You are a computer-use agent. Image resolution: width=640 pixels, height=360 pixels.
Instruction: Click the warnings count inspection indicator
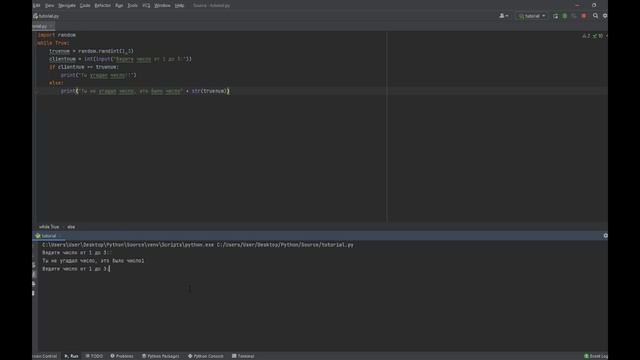[586, 36]
